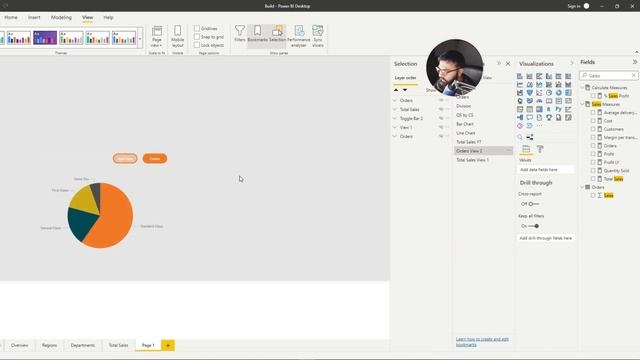
Task: Open the Filters pane from ribbon
Action: point(240,33)
